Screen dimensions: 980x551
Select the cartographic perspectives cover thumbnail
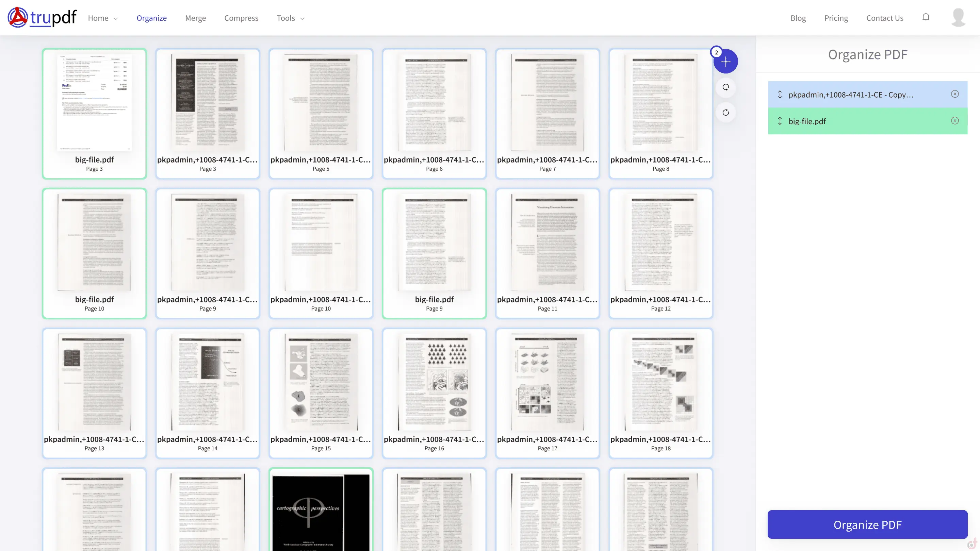tap(321, 510)
